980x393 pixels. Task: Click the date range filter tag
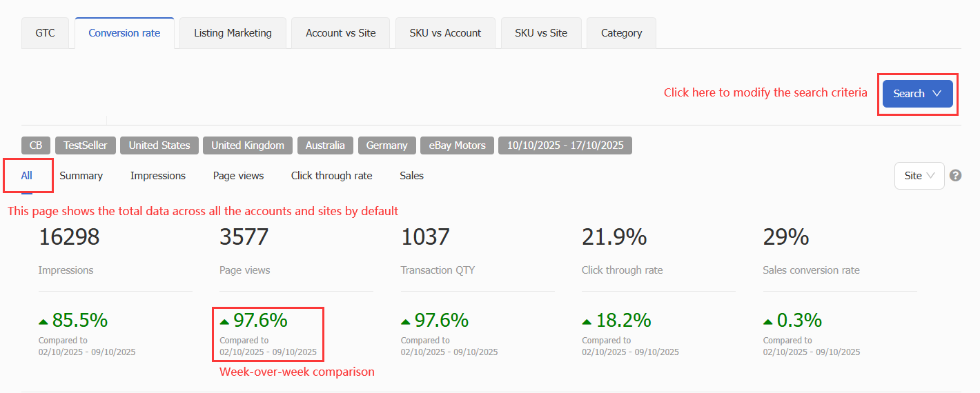click(x=565, y=145)
